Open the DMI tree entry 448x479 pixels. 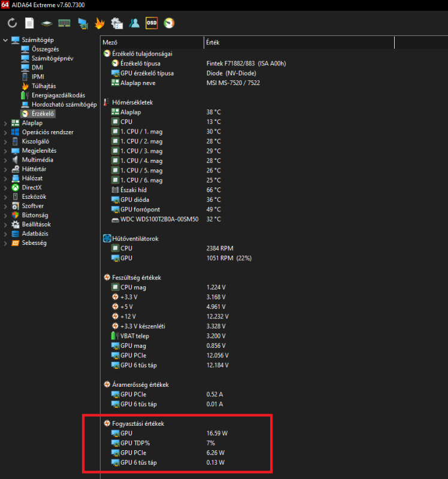click(37, 68)
